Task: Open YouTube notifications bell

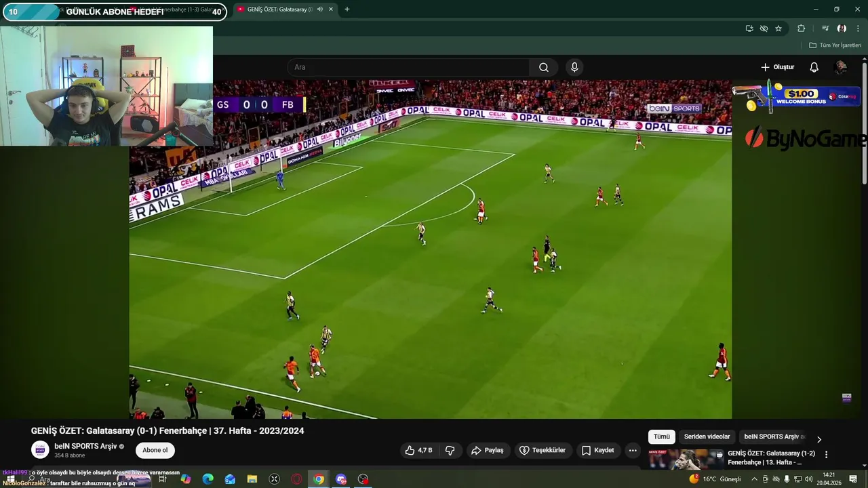Action: click(x=814, y=67)
